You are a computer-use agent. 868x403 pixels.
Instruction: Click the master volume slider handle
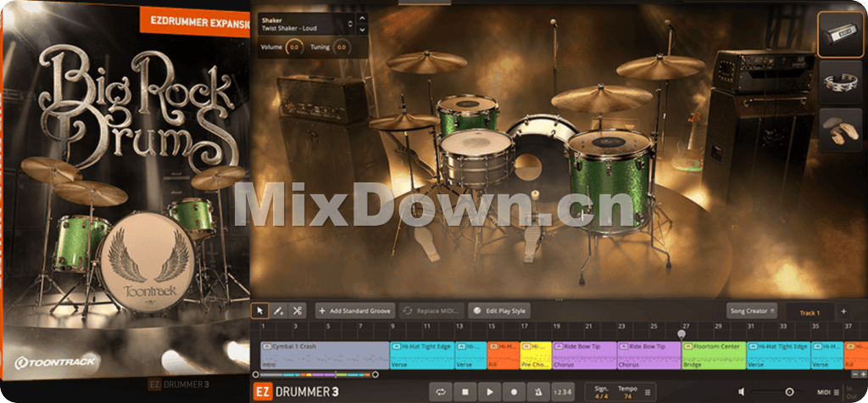click(789, 392)
